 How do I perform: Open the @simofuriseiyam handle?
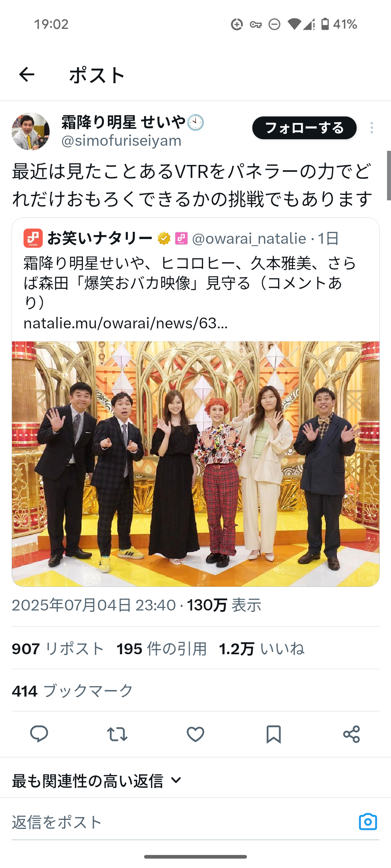point(121,141)
